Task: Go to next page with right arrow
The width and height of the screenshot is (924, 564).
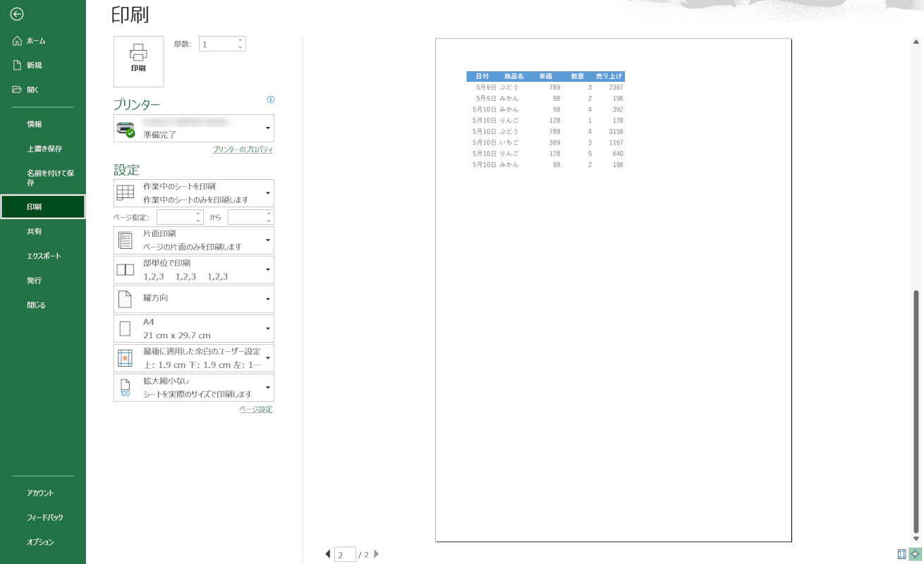Action: click(377, 554)
